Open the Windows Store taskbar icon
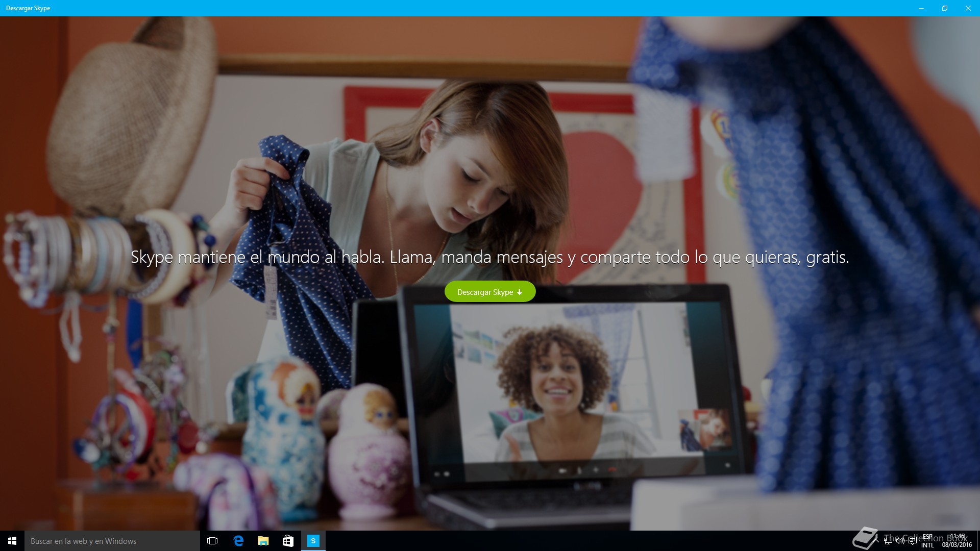The image size is (980, 551). pyautogui.click(x=288, y=541)
